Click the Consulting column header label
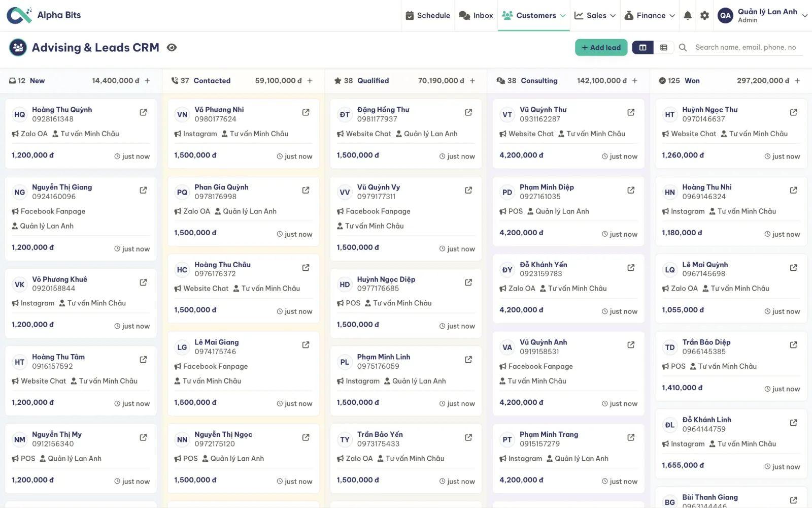Viewport: 812px width, 508px height. coord(539,81)
